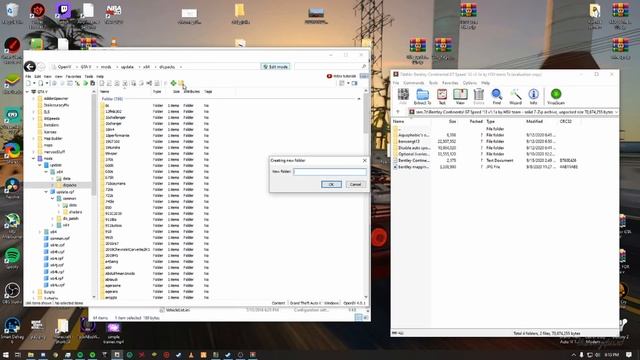Viewport: 640px width, 360px height.
Task: Sort WinRAR list by Modified column
Action: 534,122
